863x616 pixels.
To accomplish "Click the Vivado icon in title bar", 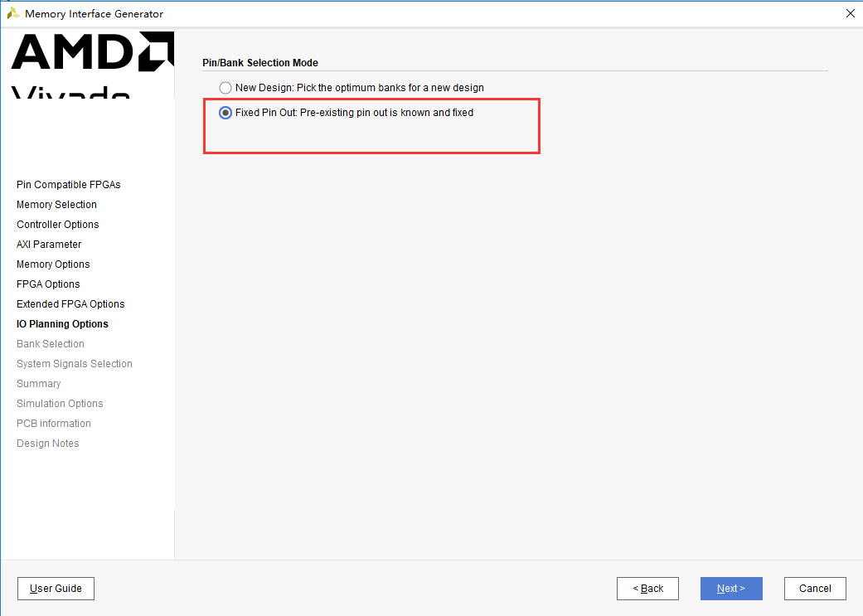I will [x=12, y=14].
